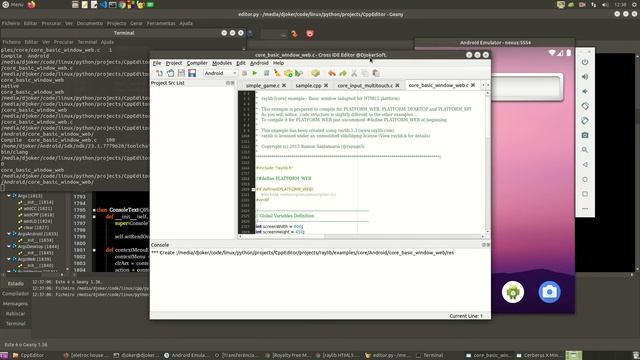Screen dimensions: 640x360
Task: Open the Project menu in Cross IDE
Action: (x=174, y=63)
